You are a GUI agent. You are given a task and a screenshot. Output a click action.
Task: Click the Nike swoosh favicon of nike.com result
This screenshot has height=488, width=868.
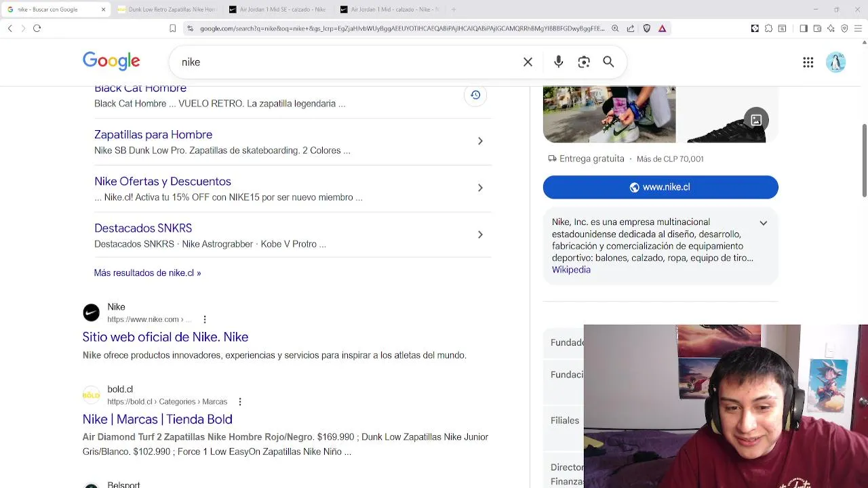tap(91, 312)
